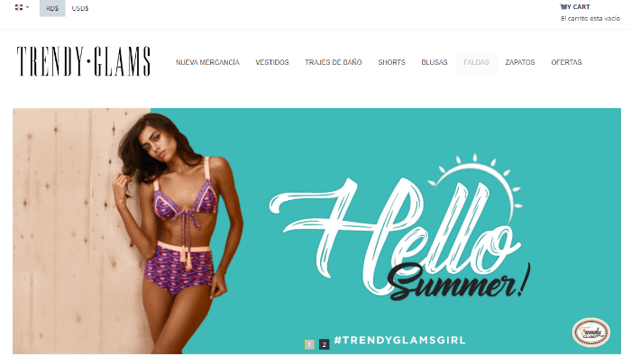Show banner slide 2
Image resolution: width=631 pixels, height=364 pixels.
[324, 344]
